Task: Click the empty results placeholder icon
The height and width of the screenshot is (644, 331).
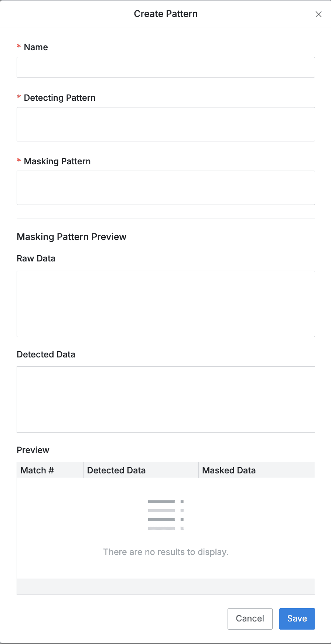Action: coord(165,514)
